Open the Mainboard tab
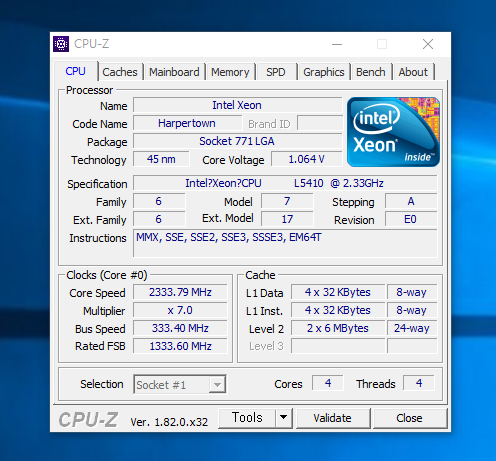496x461 pixels. 174,72
